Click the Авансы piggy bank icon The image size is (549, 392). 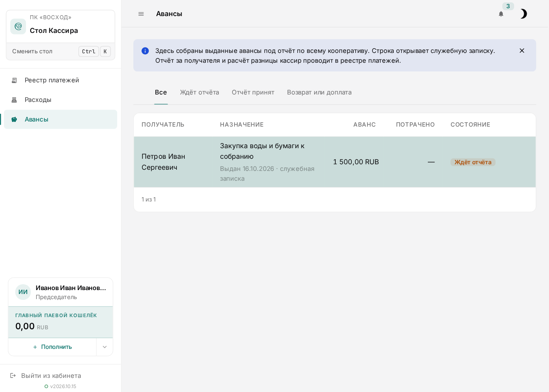[14, 120]
